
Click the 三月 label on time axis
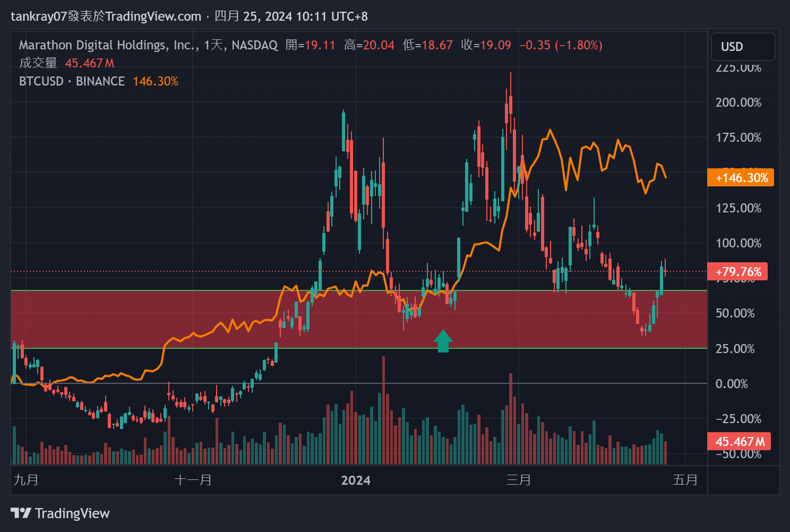518,480
